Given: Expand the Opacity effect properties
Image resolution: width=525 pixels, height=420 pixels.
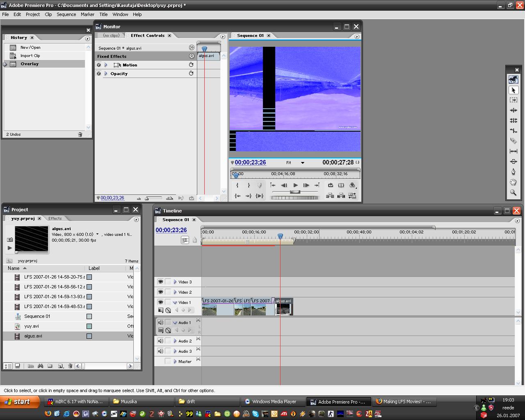Looking at the screenshot, I should click(x=106, y=73).
